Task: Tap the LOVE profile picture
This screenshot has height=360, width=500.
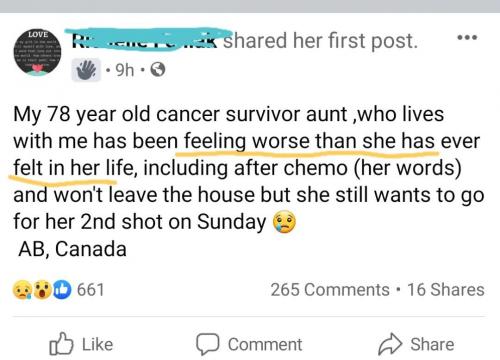Action: [x=37, y=52]
